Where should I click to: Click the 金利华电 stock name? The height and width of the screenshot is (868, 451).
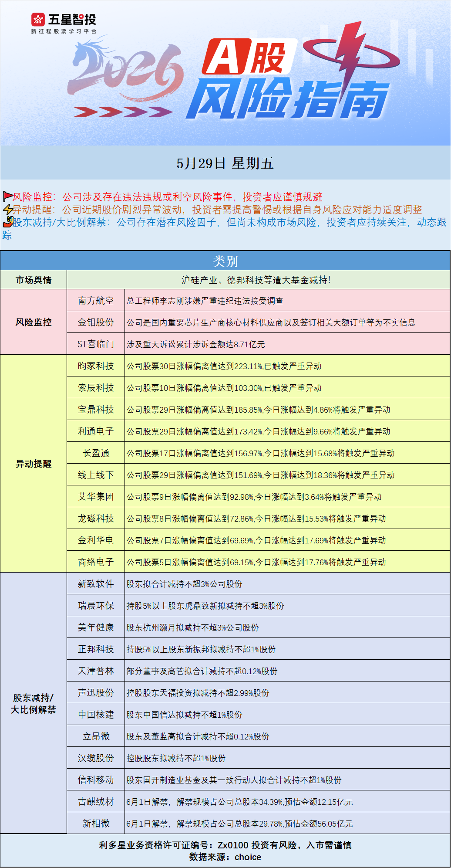[96, 540]
